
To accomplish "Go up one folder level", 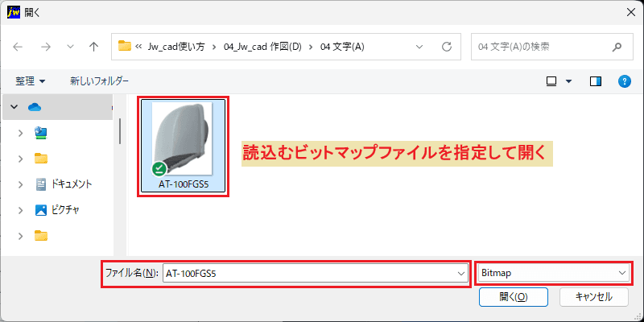I will [x=94, y=47].
